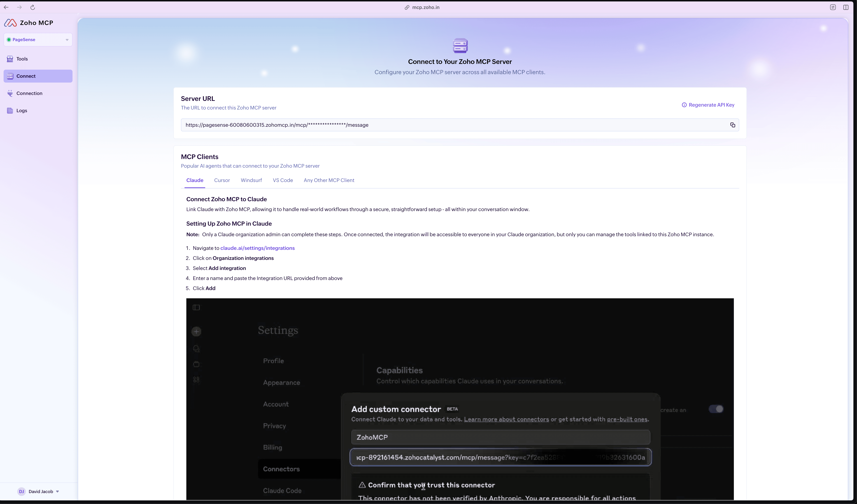Switch to the Cursor tab
Screen dimensions: 857x504
tap(222, 180)
